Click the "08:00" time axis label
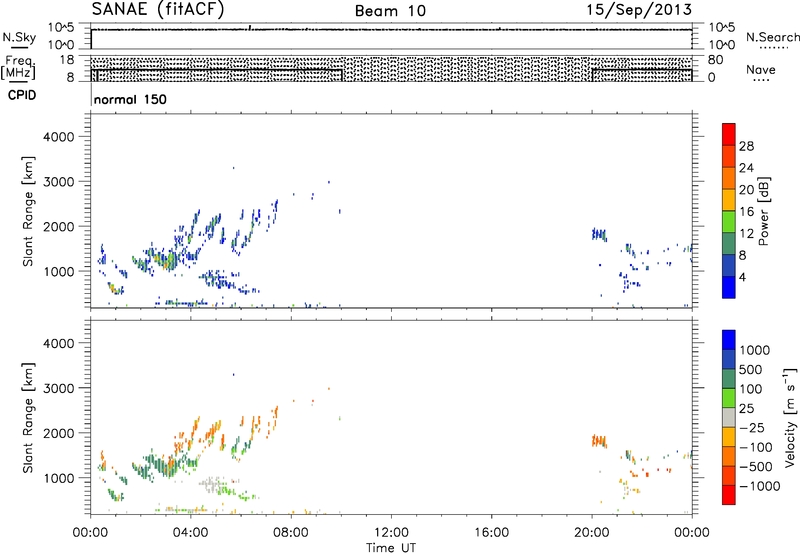This screenshot has width=800, height=554. click(291, 533)
